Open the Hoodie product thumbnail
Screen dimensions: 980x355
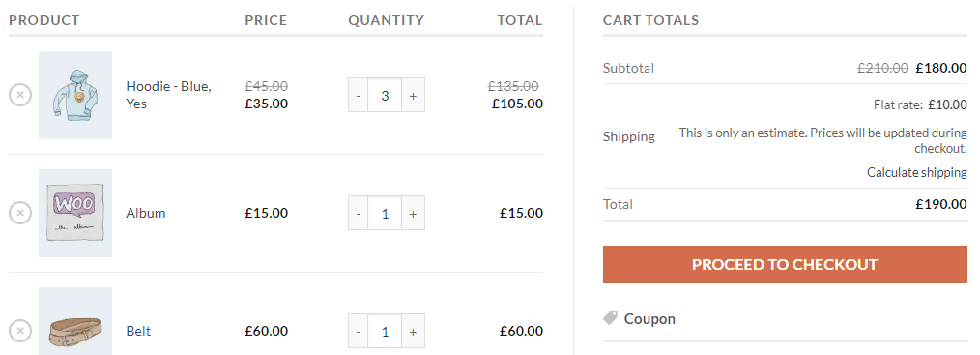(75, 95)
